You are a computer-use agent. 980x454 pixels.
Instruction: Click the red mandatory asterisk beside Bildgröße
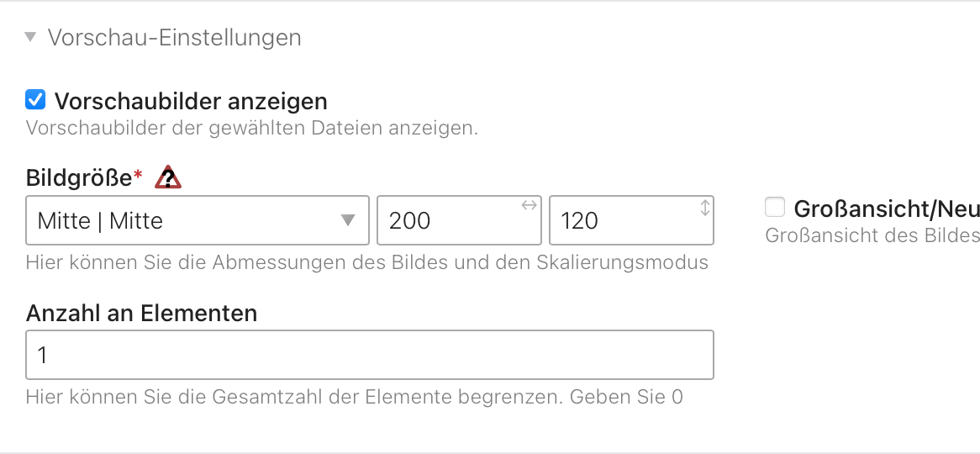[138, 176]
